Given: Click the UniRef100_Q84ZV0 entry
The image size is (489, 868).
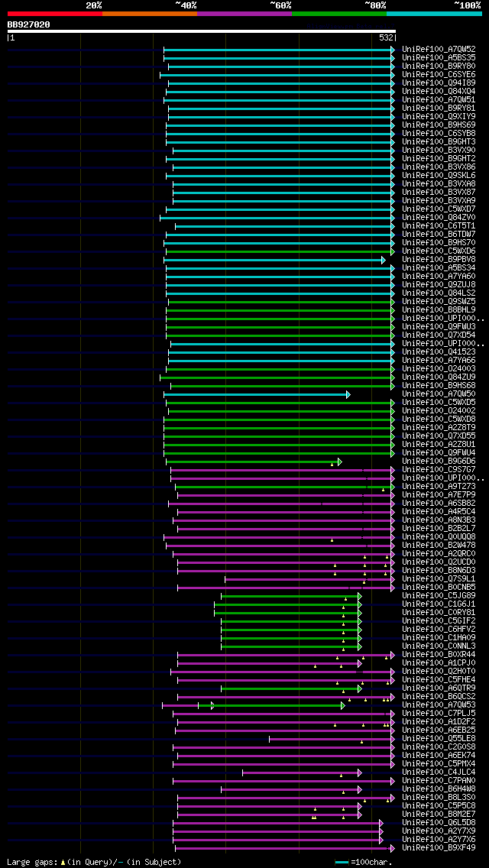Looking at the screenshot, I should 439,218.
